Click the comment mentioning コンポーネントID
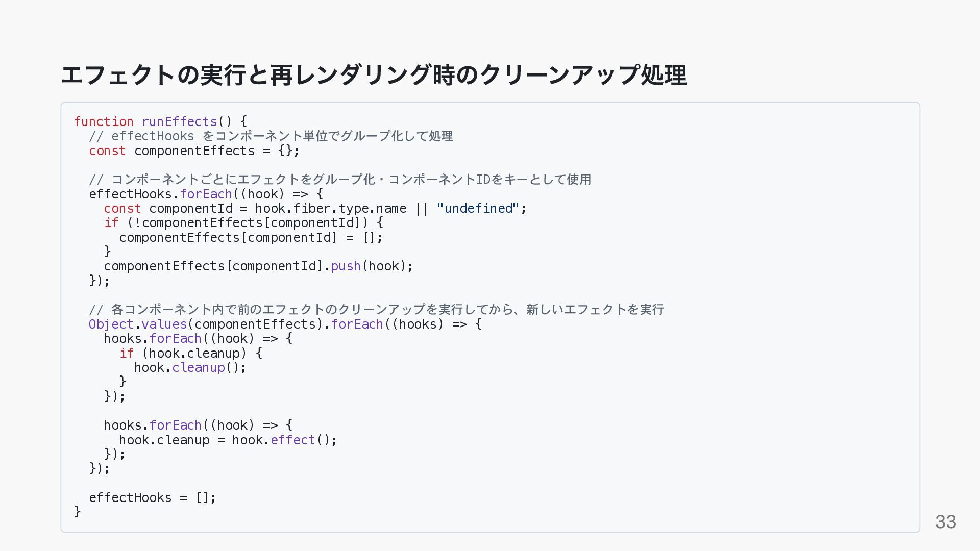980x551 pixels. (340, 180)
